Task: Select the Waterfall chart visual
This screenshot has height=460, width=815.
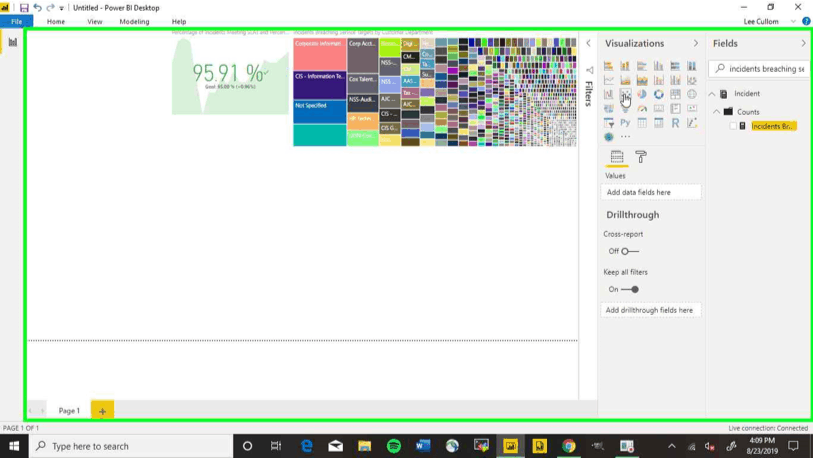Action: 608,95
